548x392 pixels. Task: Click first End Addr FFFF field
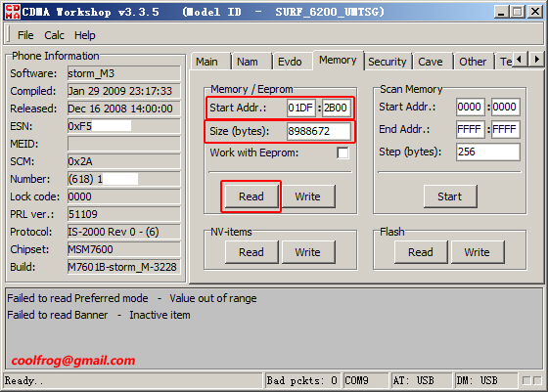pos(470,129)
